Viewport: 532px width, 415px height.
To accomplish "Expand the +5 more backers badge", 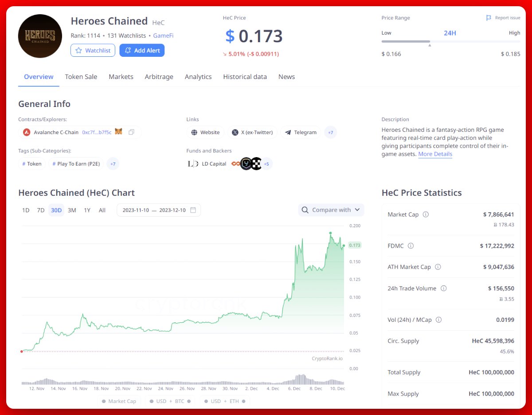I will pyautogui.click(x=266, y=164).
